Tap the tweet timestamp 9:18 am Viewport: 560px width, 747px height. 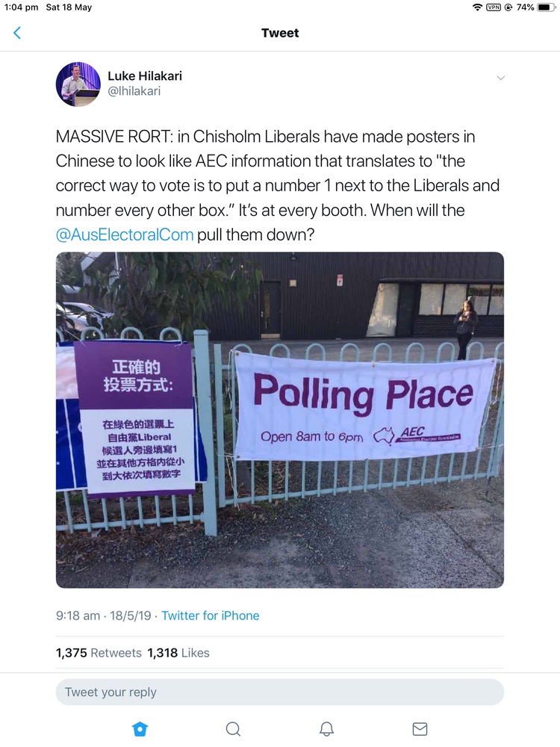[78, 616]
